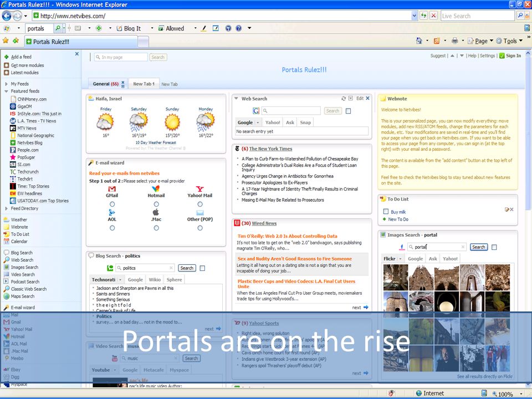The height and width of the screenshot is (399, 532).
Task: Click the Blog It toolbar button
Action: point(129,28)
